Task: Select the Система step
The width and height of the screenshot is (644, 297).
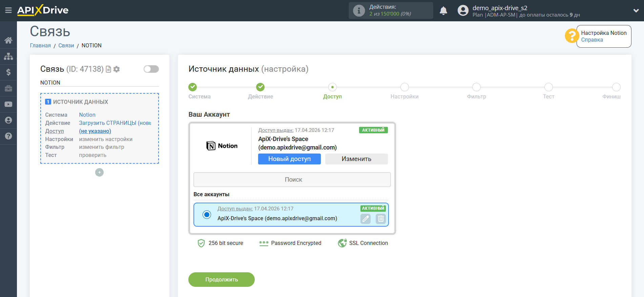Action: [192, 87]
